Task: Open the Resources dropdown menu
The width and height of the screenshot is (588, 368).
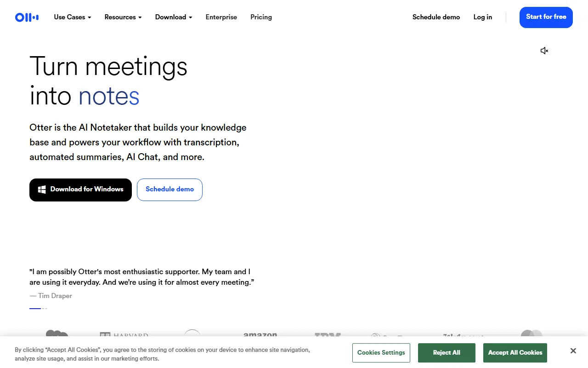Action: click(x=123, y=17)
